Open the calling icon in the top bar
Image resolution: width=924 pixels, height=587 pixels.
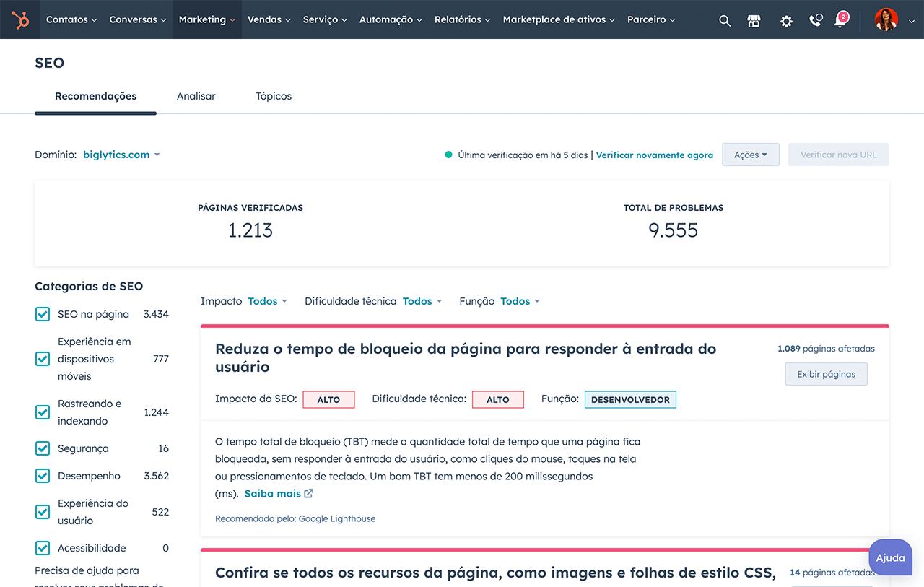(815, 20)
